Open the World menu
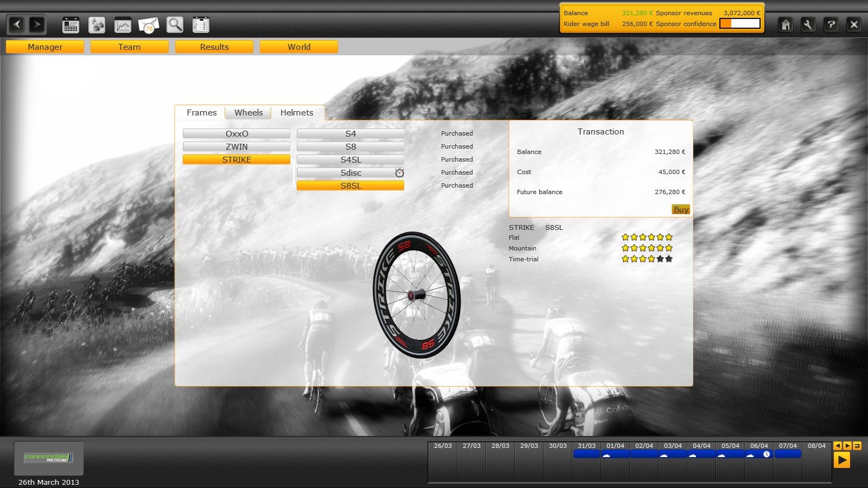 tap(299, 47)
